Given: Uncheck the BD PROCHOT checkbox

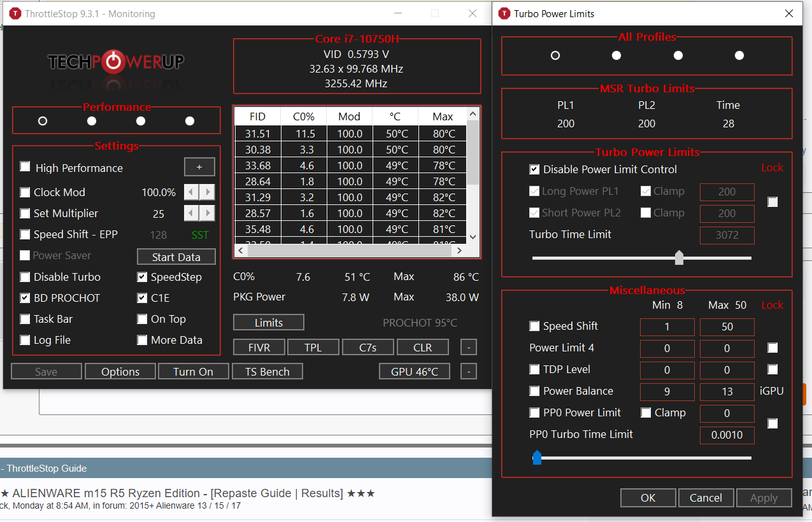Looking at the screenshot, I should point(25,298).
